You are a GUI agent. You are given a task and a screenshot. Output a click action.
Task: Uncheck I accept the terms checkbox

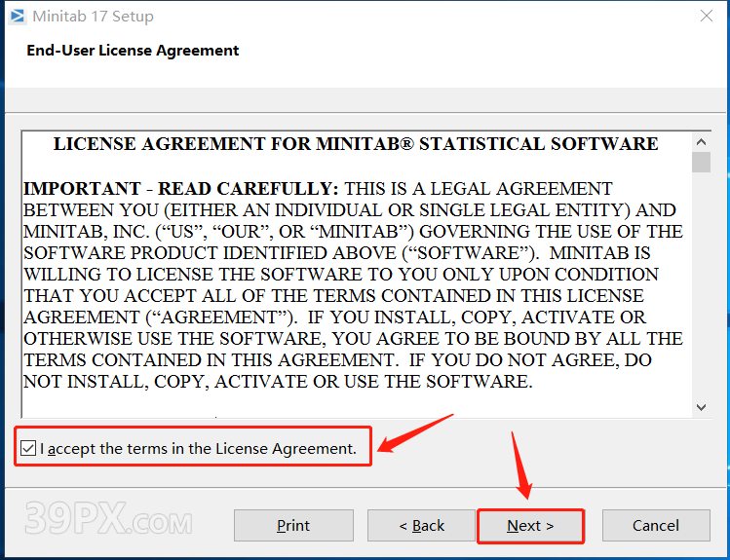(28, 448)
